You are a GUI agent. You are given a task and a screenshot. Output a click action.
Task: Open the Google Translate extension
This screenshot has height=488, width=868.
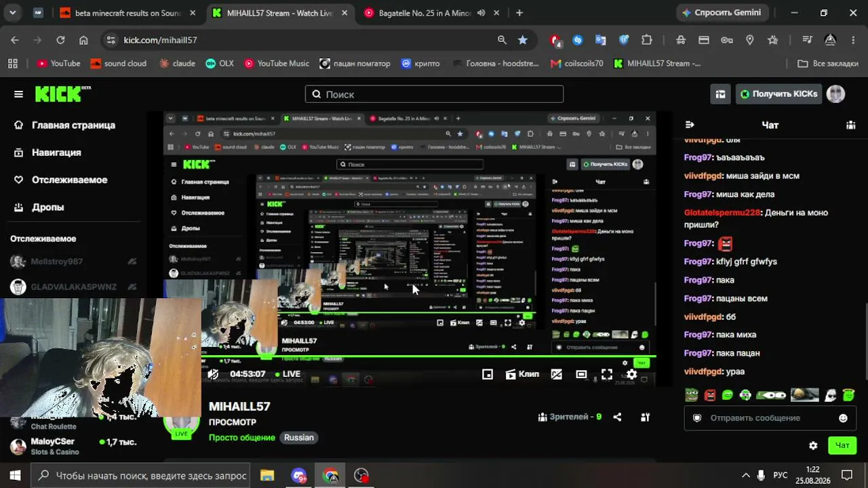[601, 40]
